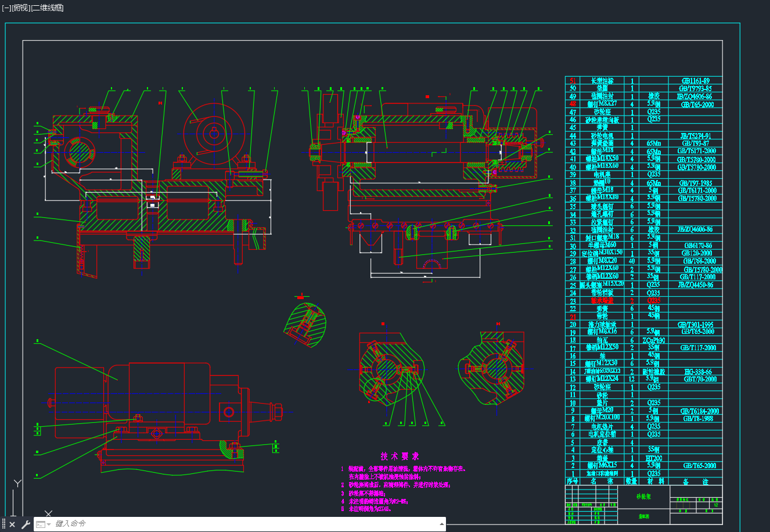
Task: Select standard text GB6170-86
Action: (x=697, y=246)
